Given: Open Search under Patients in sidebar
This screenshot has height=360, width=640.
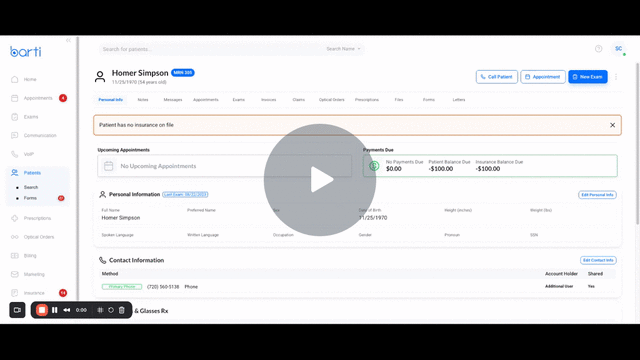Looking at the screenshot, I should pyautogui.click(x=31, y=187).
